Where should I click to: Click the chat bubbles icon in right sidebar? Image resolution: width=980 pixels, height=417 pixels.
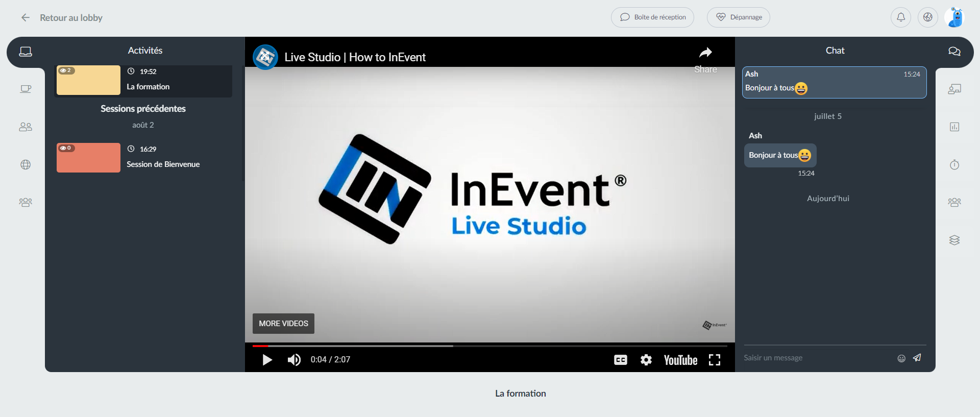[954, 51]
